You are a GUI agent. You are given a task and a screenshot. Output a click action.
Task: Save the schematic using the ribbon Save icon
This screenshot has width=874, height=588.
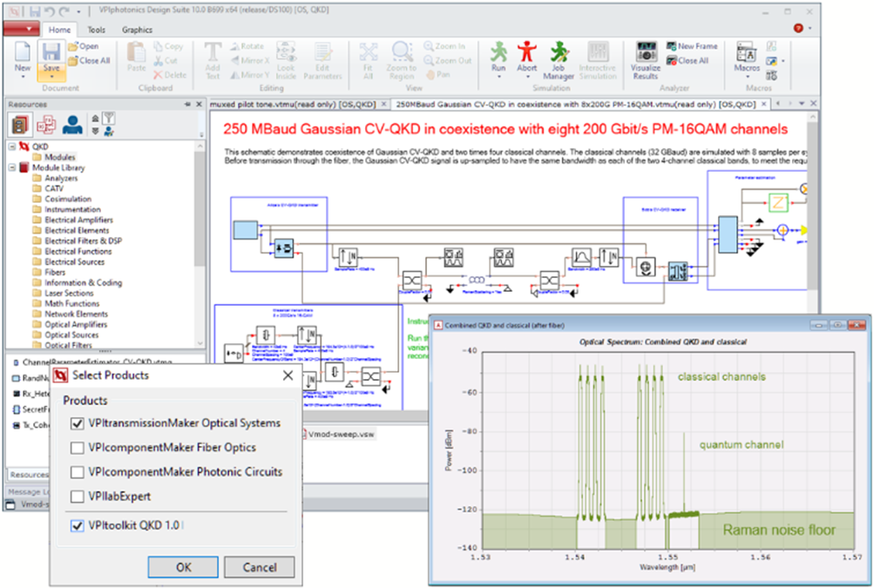tap(51, 52)
